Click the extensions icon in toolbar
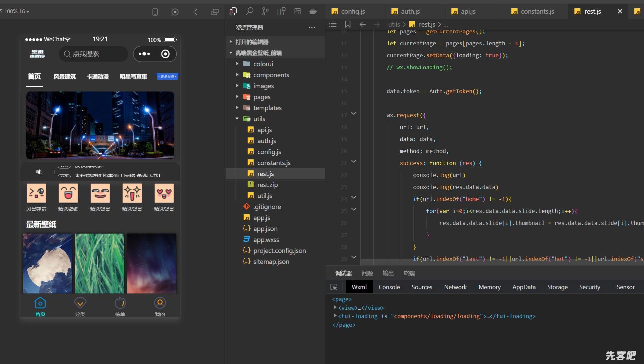The width and height of the screenshot is (644, 364). tap(281, 11)
